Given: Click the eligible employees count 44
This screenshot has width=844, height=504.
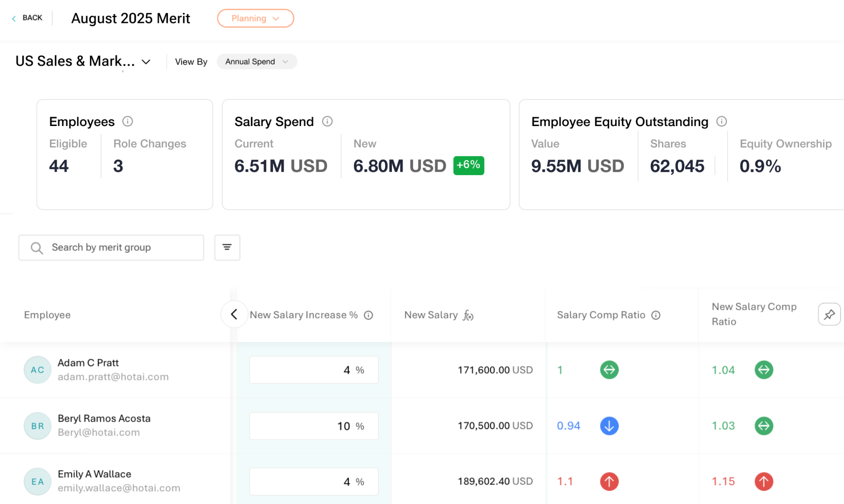Looking at the screenshot, I should pyautogui.click(x=59, y=166).
